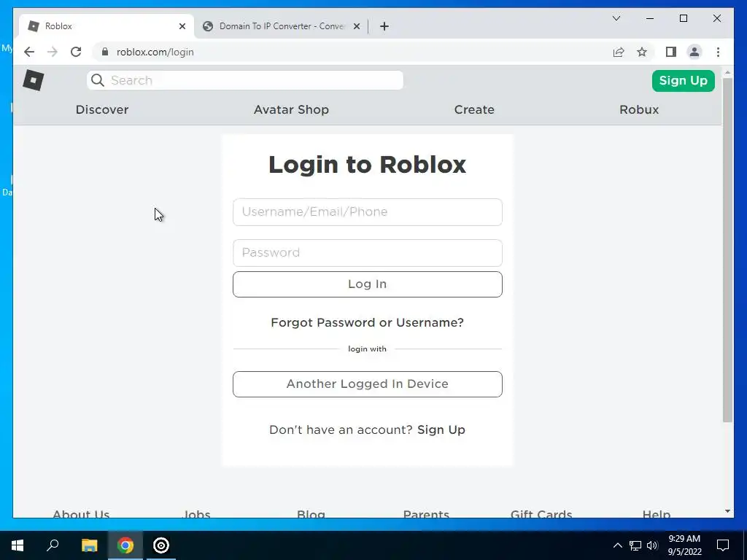Viewport: 747px width, 560px height.
Task: Open the Chrome profile avatar icon
Action: coord(694,52)
